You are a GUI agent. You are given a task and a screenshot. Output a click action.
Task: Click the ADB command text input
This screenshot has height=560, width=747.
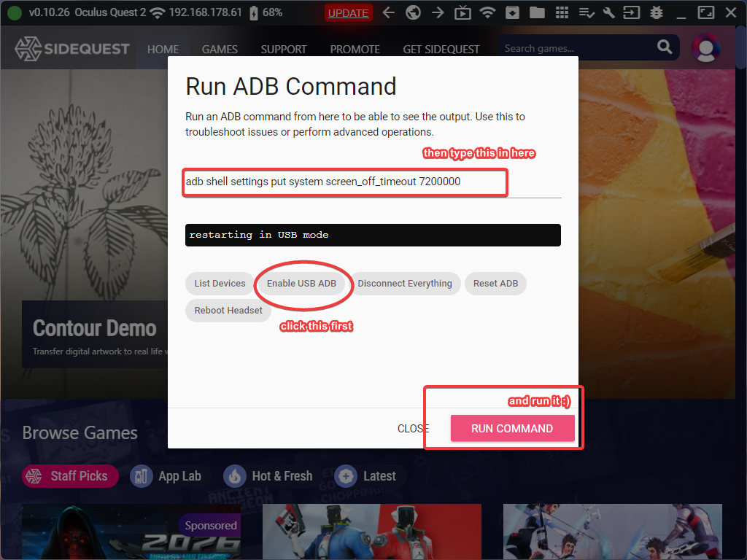pyautogui.click(x=373, y=182)
